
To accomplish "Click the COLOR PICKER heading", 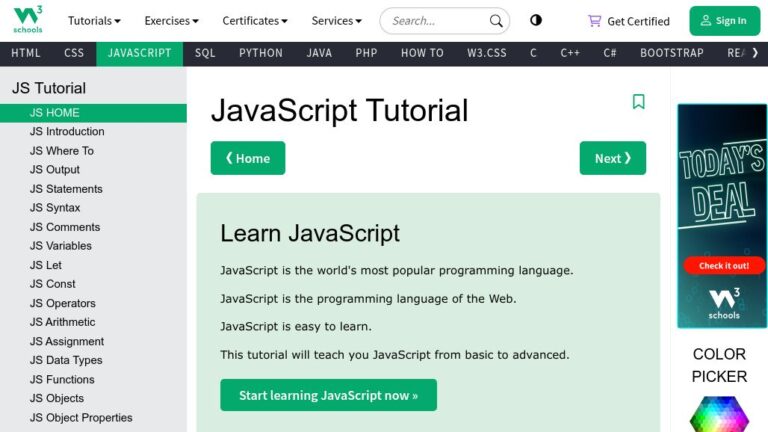I will (x=719, y=365).
